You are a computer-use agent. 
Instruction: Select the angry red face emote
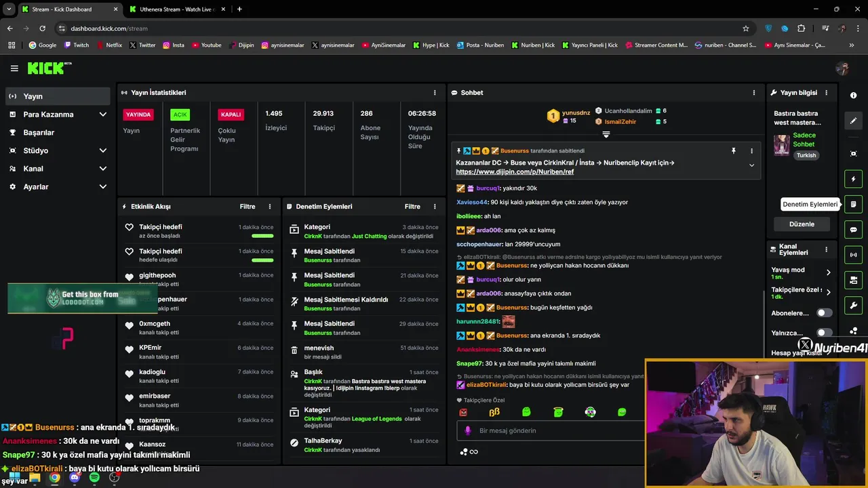(463, 412)
